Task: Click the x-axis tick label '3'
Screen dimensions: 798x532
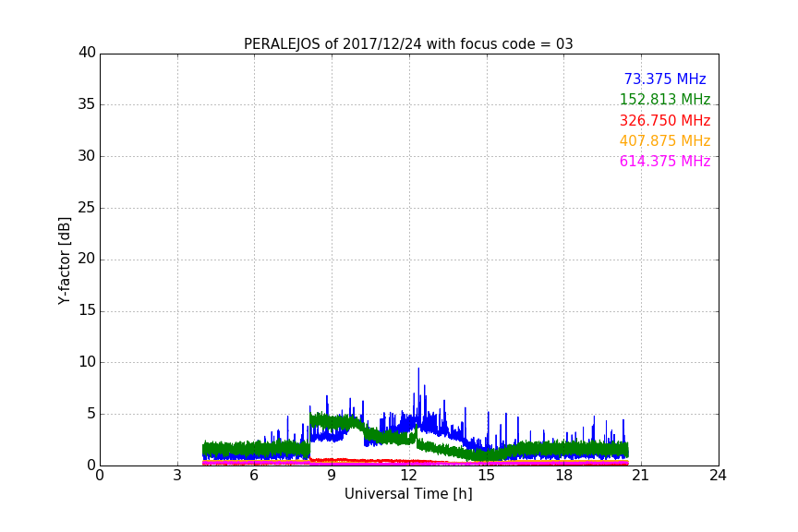Action: (x=177, y=476)
